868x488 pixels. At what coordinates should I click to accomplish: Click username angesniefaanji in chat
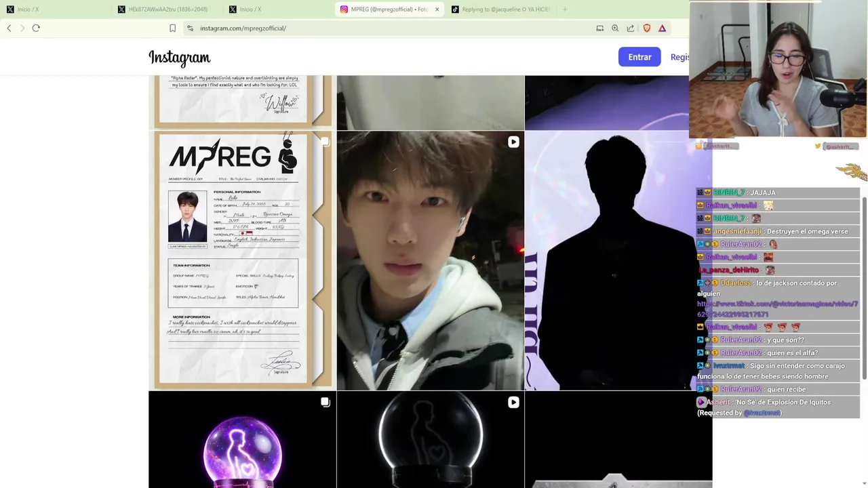[x=737, y=231]
